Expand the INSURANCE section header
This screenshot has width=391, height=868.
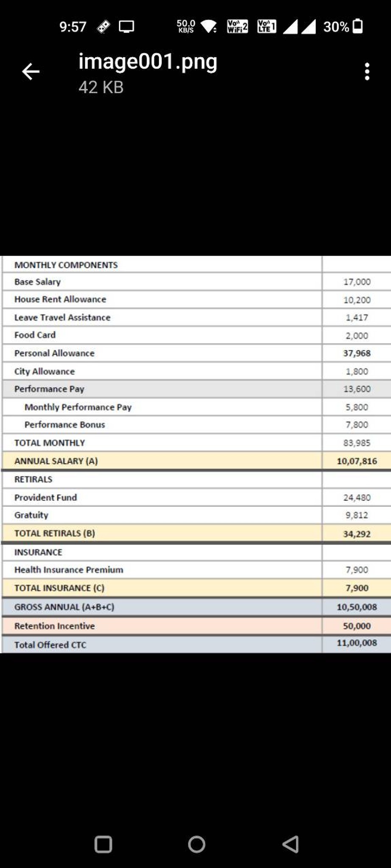pos(161,552)
